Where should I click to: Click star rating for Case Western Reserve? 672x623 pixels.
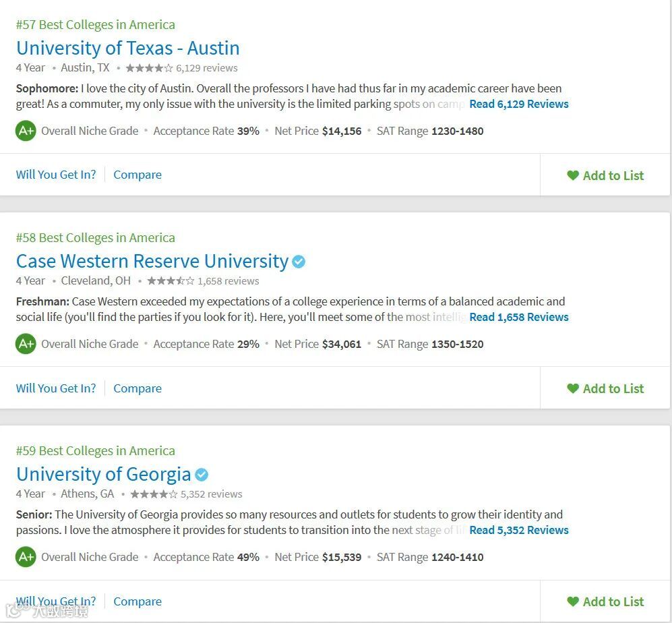click(x=171, y=281)
